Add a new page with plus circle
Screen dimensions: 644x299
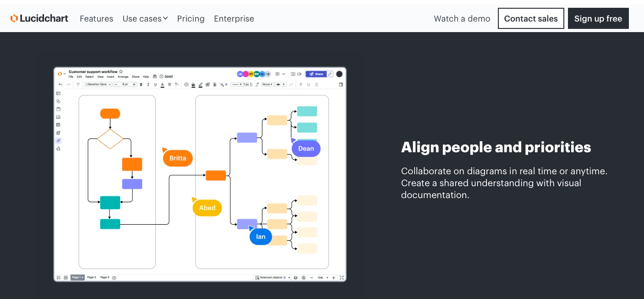coord(114,277)
